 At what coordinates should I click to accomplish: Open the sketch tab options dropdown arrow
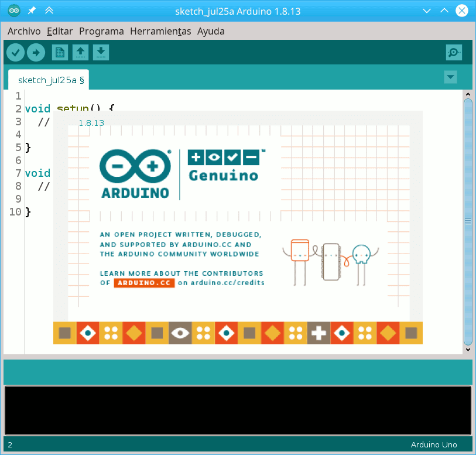click(450, 77)
